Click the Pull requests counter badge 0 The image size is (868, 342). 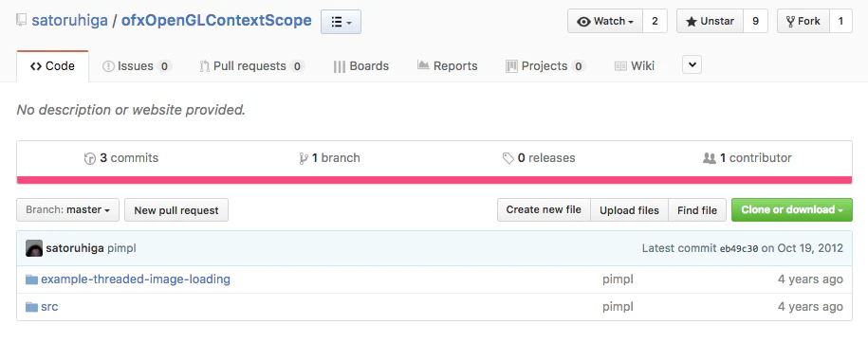[x=297, y=66]
